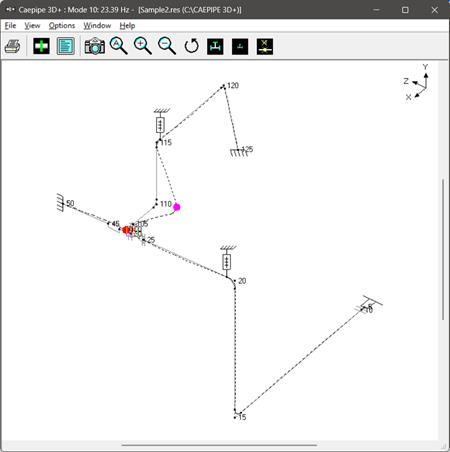Click the Zoom Out magnifier icon

(x=167, y=46)
